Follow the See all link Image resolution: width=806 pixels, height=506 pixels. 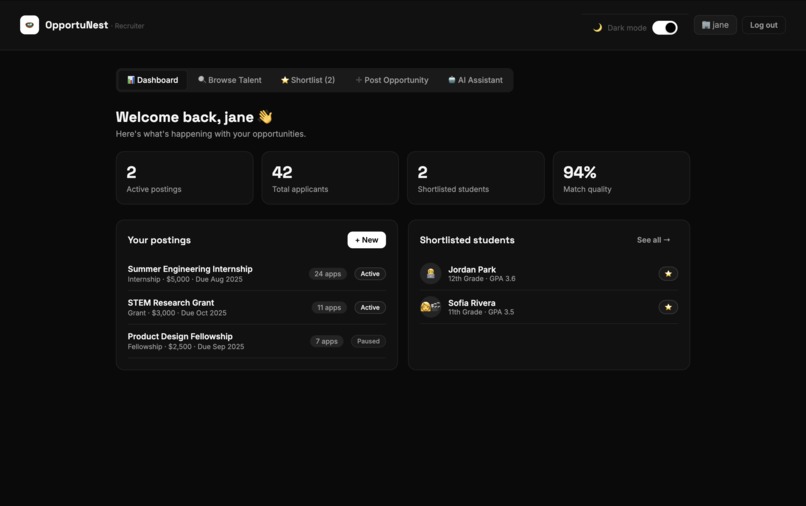point(653,240)
